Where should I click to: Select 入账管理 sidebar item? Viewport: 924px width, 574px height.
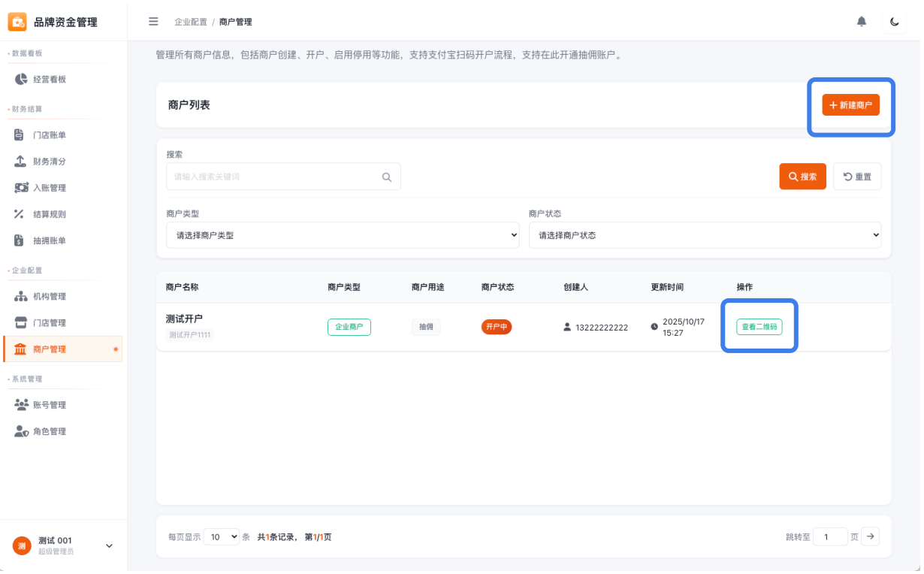tap(50, 188)
